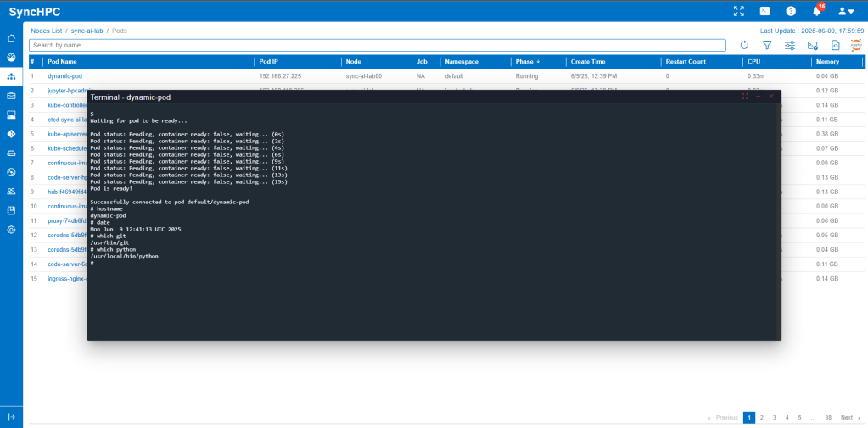868x428 pixels.
Task: Open the dynamic-pod link in the table
Action: [64, 76]
